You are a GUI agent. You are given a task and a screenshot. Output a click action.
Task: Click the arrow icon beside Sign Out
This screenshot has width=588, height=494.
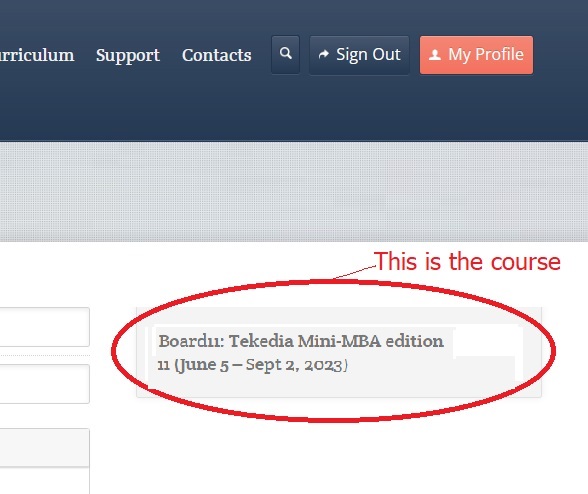pyautogui.click(x=324, y=55)
